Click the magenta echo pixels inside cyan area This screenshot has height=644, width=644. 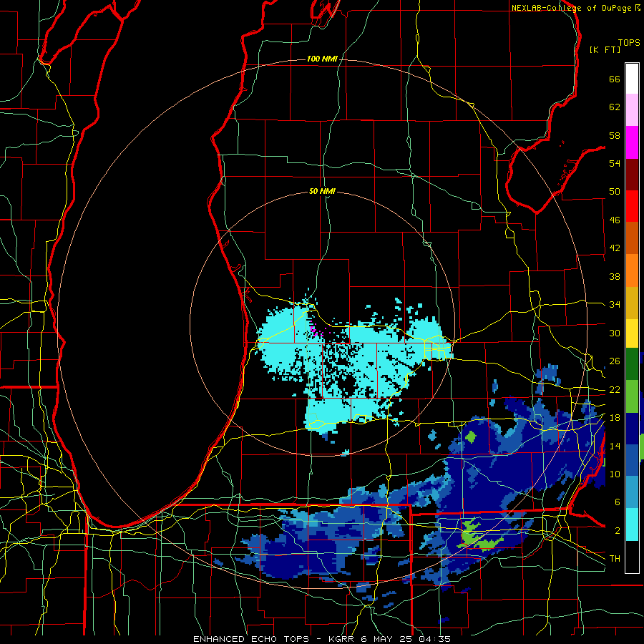pos(315,331)
